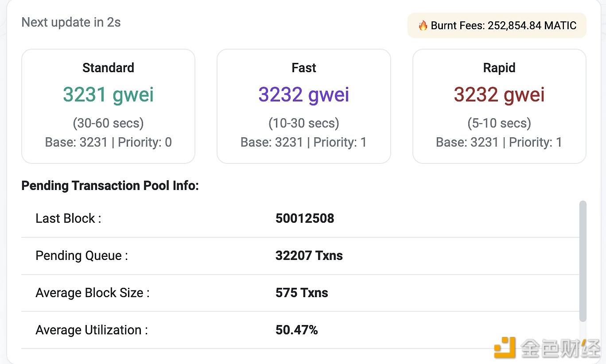
Task: Click the (30-60 secs) estimate text
Action: pyautogui.click(x=108, y=123)
